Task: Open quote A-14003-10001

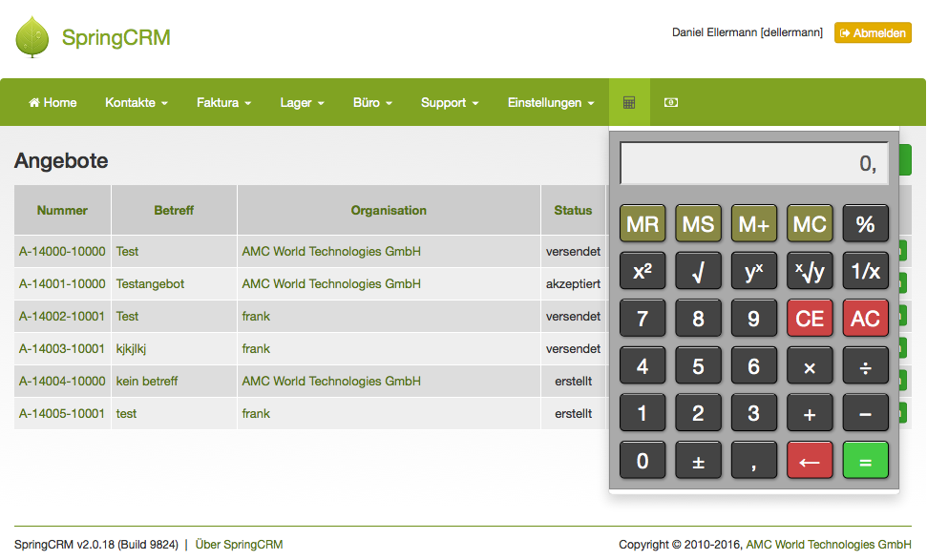Action: [62, 348]
